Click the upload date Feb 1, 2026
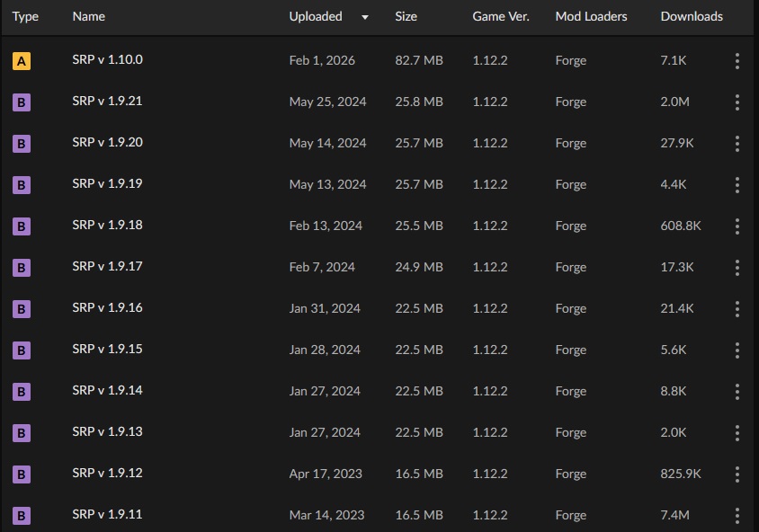759x532 pixels. [322, 60]
